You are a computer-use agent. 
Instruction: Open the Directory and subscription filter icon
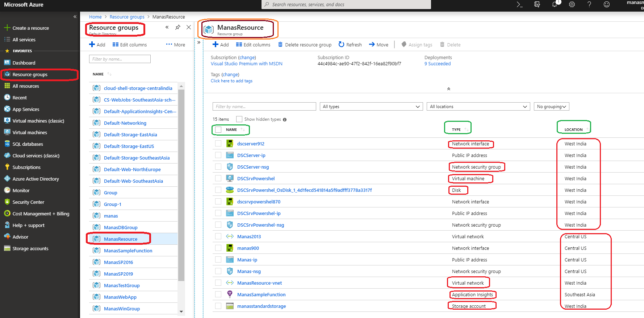pos(537,4)
